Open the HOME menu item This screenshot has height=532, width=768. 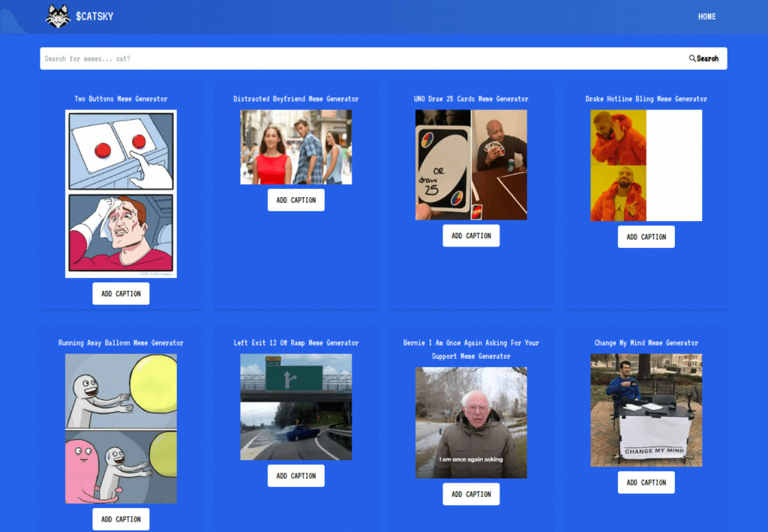click(x=706, y=16)
